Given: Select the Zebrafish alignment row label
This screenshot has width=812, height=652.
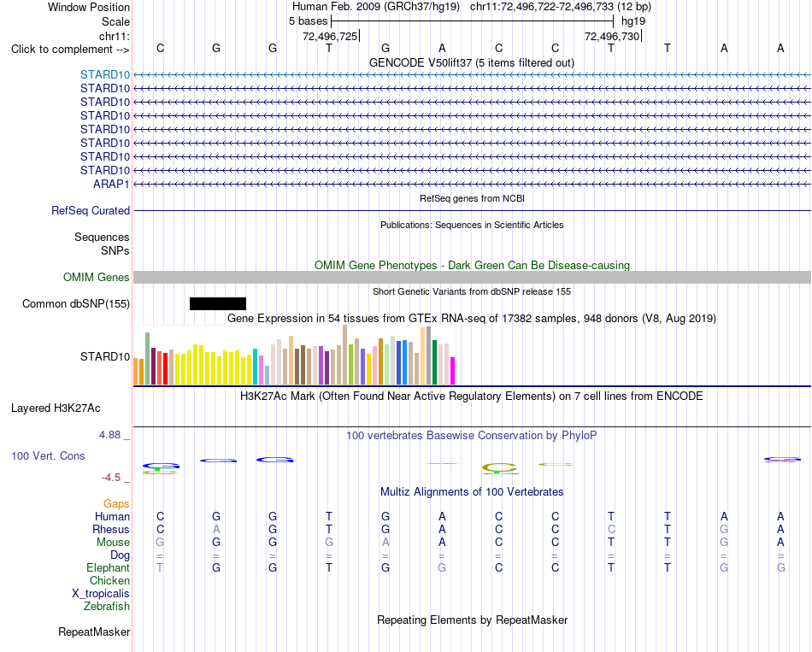Looking at the screenshot, I should (x=107, y=606).
